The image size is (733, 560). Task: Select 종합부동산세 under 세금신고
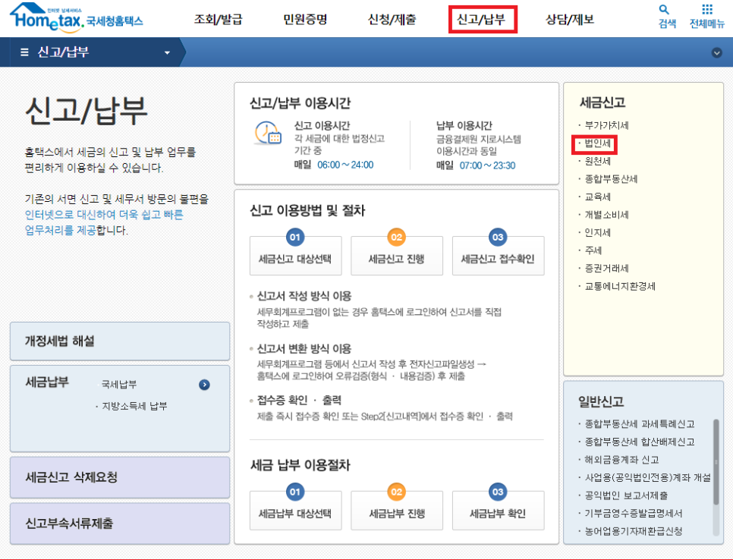611,179
